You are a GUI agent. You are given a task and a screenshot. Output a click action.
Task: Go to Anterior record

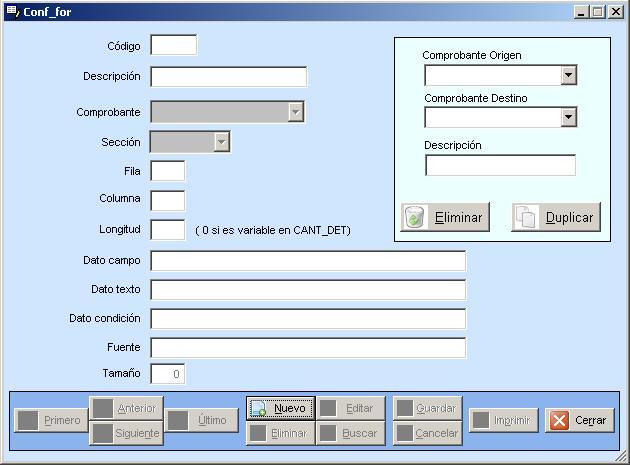tap(125, 408)
